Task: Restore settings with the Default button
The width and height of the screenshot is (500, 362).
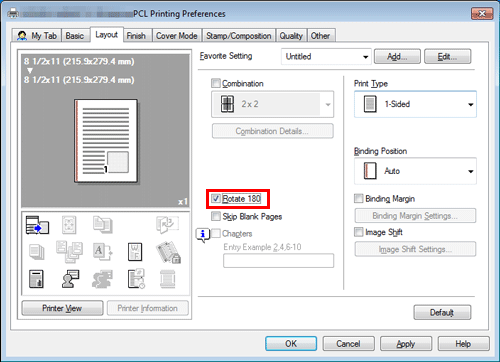Action: pos(442,313)
